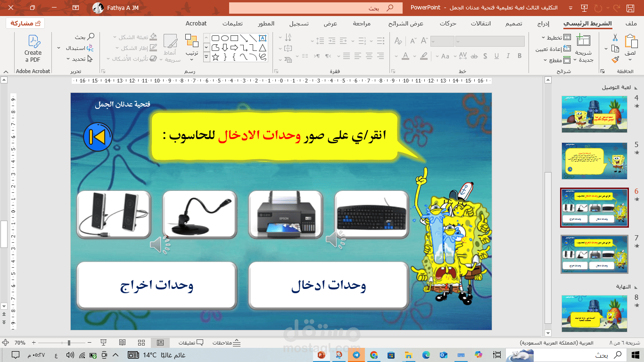644x362 pixels.
Task: Click the audio speaker icon below keyboard
Action: (336, 239)
